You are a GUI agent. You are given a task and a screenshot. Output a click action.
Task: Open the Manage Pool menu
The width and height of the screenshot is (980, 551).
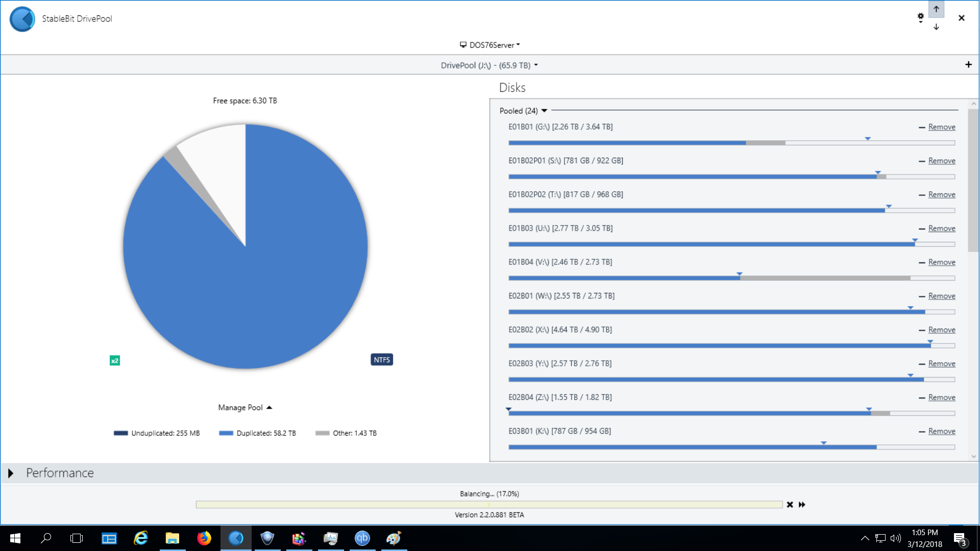pos(245,408)
